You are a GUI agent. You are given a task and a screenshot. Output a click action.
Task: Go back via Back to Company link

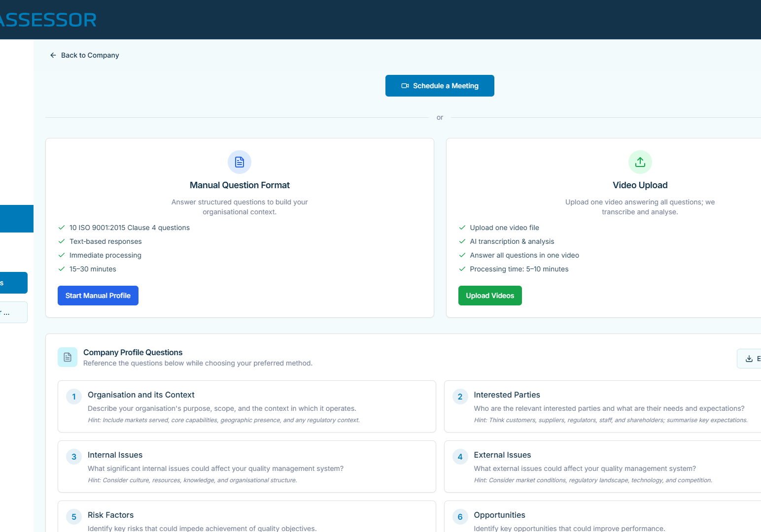(90, 55)
